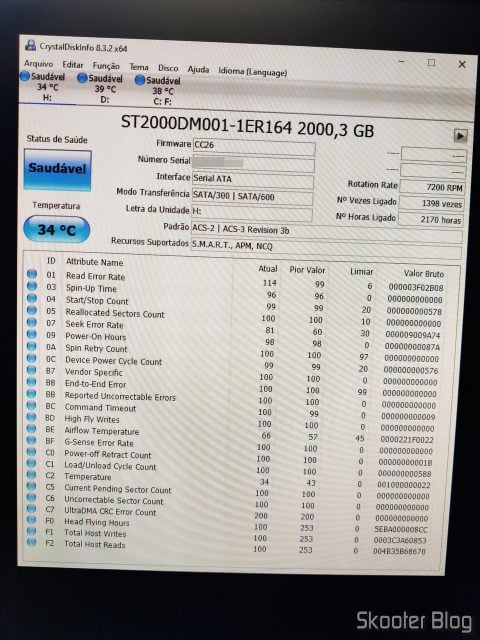Click status icon for Total Host Writes
This screenshot has height=640, width=480.
(31, 531)
